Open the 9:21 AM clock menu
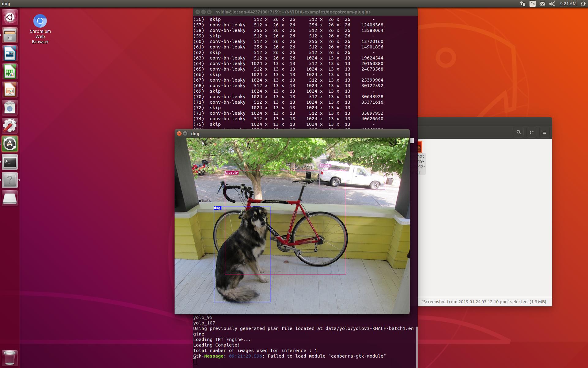This screenshot has height=368, width=588. click(568, 4)
